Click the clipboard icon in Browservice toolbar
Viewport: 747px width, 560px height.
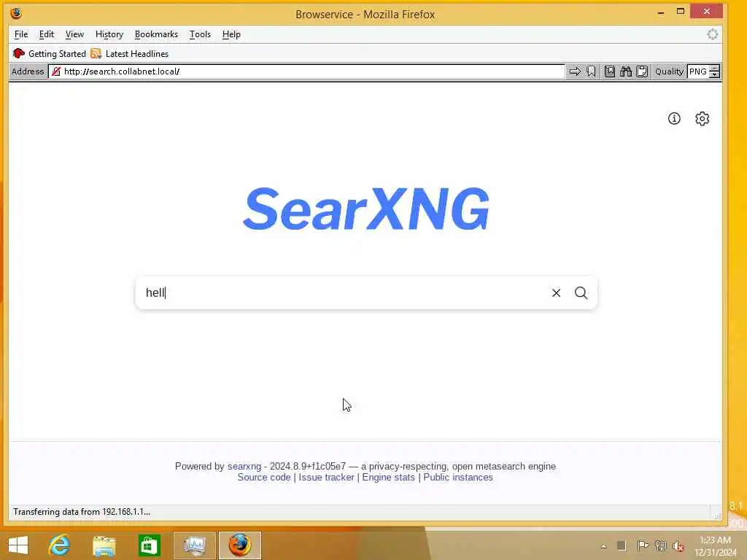642,71
